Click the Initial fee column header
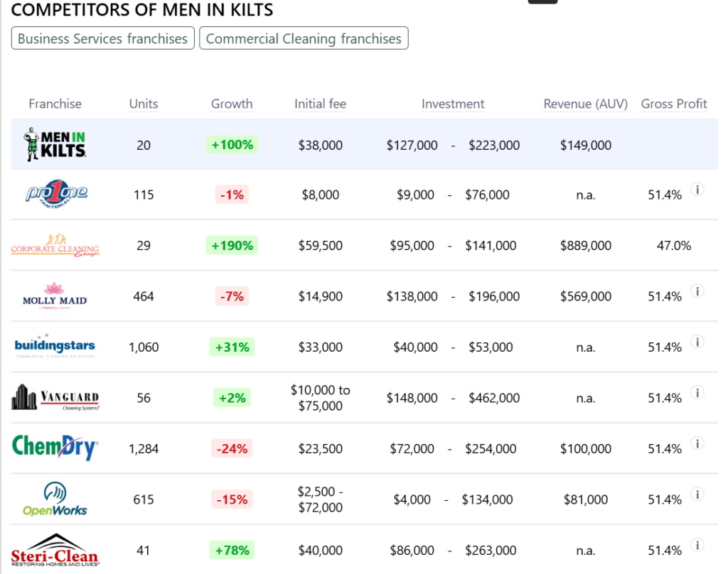The height and width of the screenshot is (574, 728). tap(321, 104)
